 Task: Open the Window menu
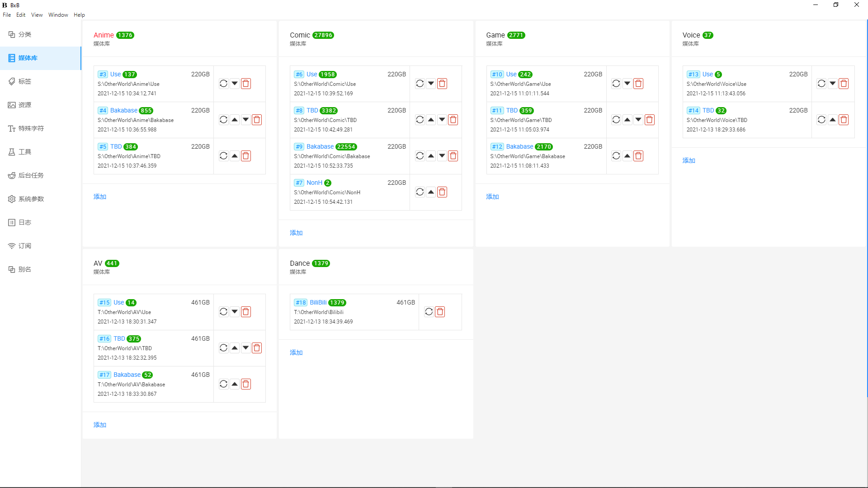(58, 15)
